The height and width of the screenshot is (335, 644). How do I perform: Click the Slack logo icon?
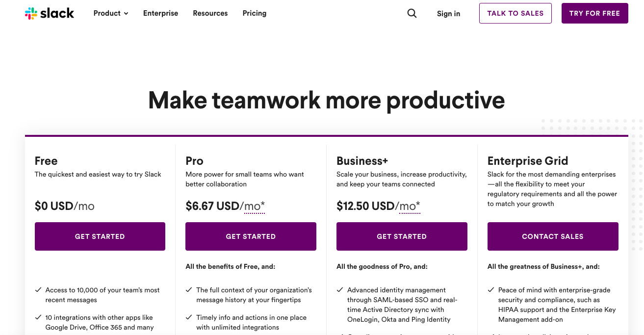(31, 13)
